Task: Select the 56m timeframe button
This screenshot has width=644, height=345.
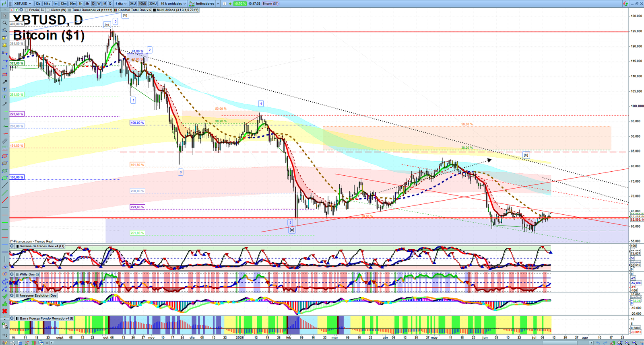Action: [x=72, y=4]
